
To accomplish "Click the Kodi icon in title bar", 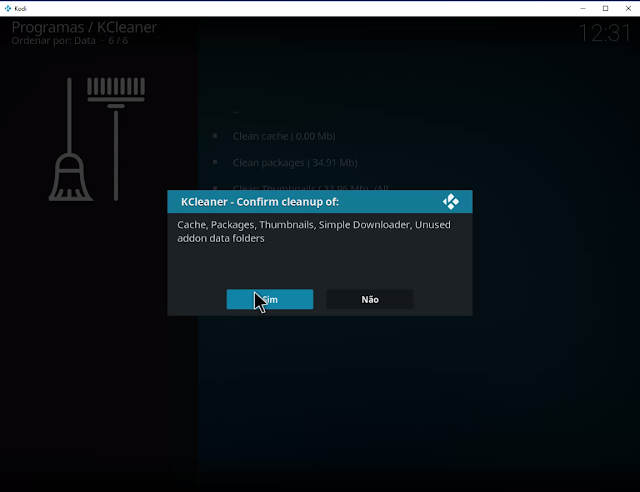I will click(8, 8).
